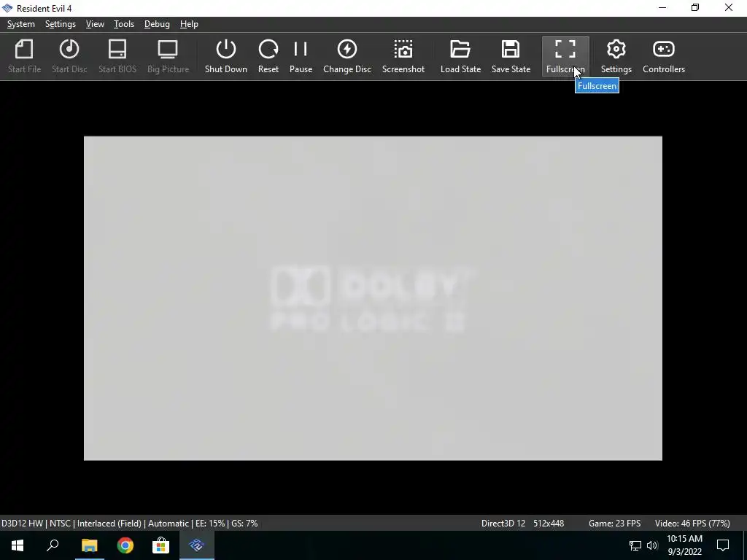Open the volume tray control
The image size is (747, 560).
click(x=652, y=545)
